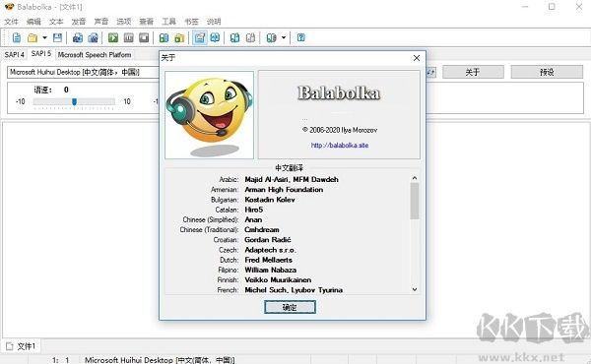Click the translators list scrollbar down arrow

[415, 289]
